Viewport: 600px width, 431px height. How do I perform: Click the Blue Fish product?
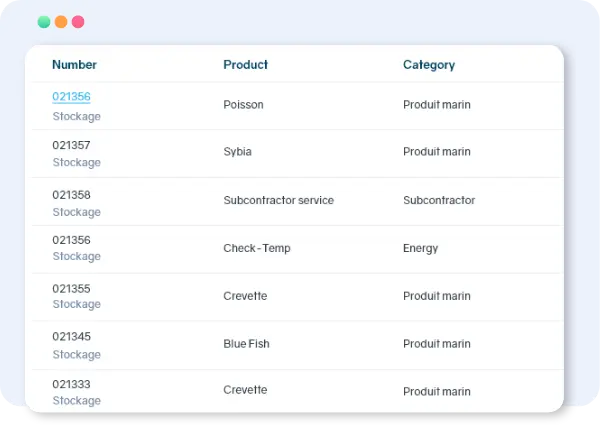[246, 344]
